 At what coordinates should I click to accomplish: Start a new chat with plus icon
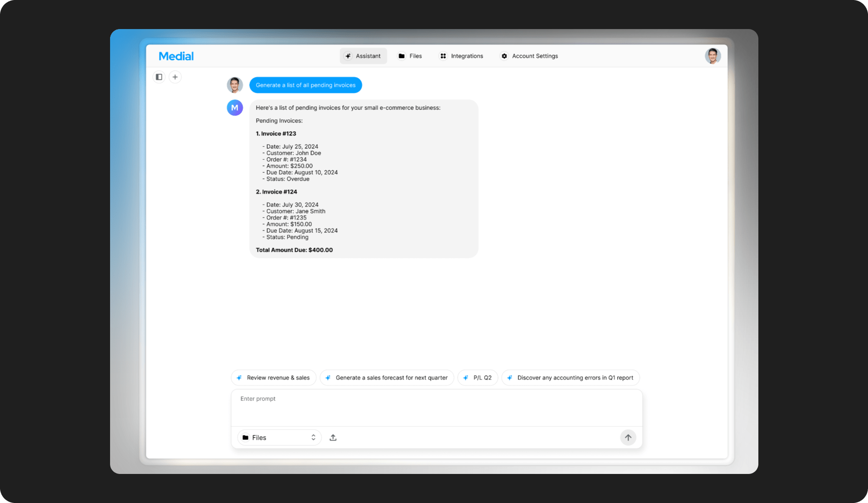[x=175, y=77]
